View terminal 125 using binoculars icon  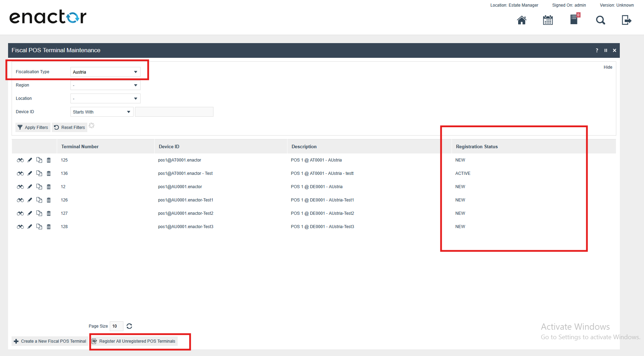click(x=20, y=160)
